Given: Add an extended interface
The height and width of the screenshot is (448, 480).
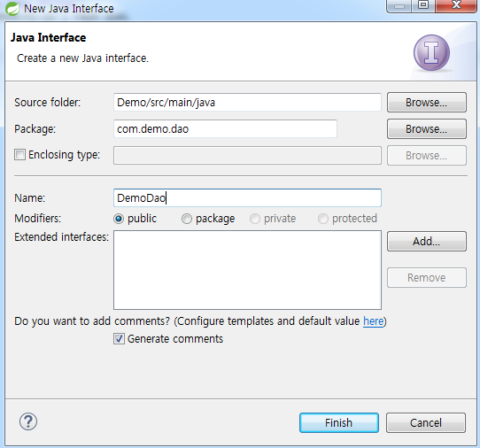Looking at the screenshot, I should click(427, 241).
